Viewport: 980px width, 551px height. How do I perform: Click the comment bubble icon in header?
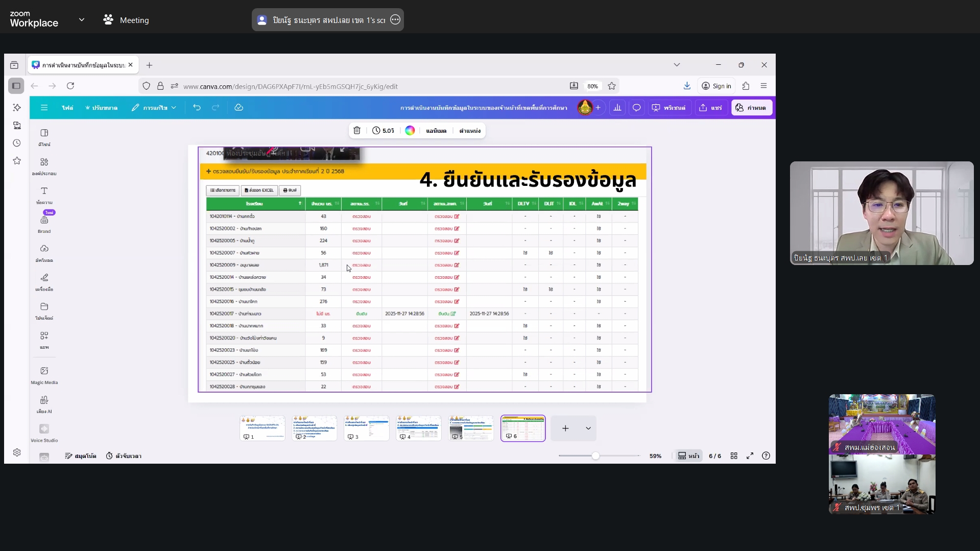pyautogui.click(x=636, y=108)
